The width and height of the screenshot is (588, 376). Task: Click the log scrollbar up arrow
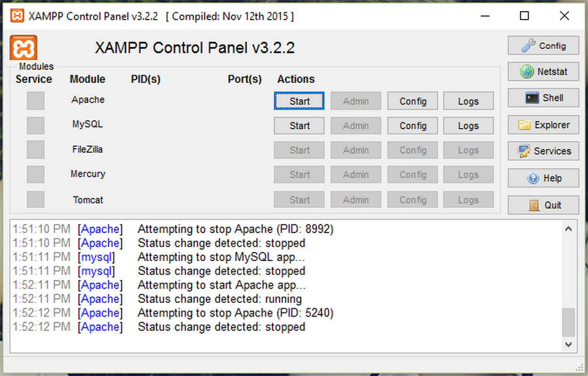click(568, 228)
